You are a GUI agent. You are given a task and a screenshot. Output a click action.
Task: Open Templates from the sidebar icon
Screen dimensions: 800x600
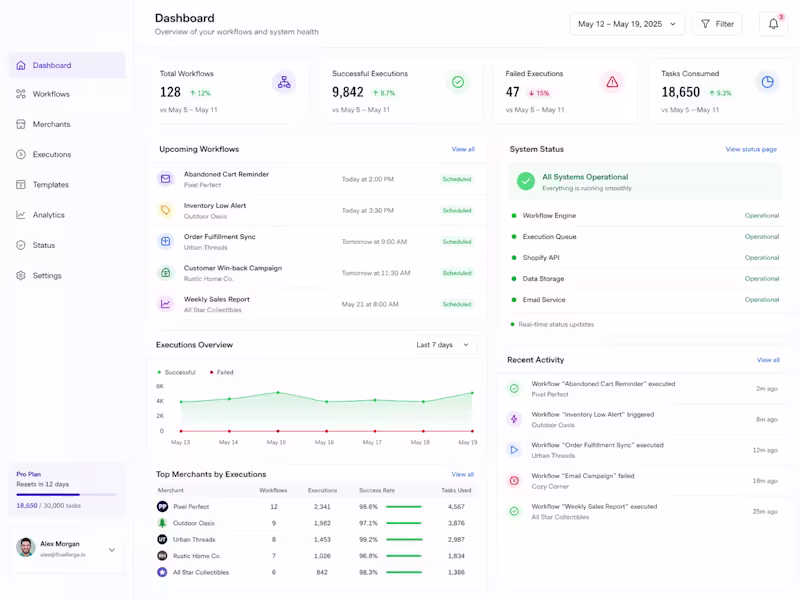pos(22,184)
